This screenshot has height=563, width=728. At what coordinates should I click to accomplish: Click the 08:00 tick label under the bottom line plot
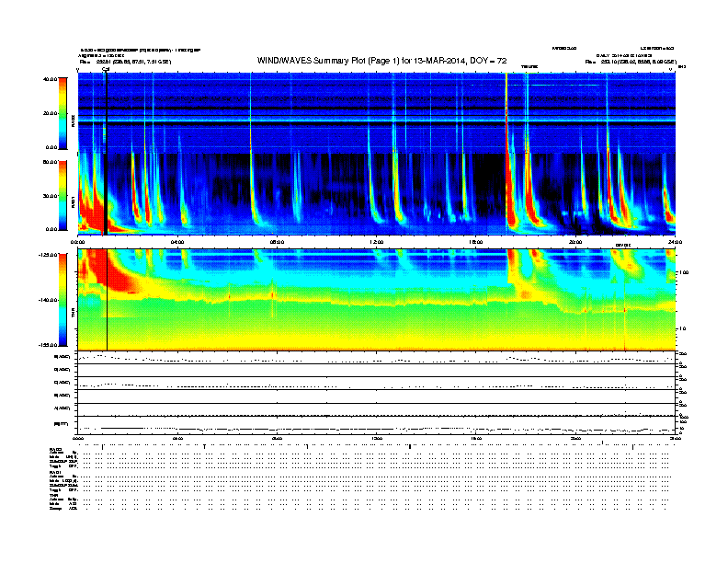pyautogui.click(x=277, y=439)
